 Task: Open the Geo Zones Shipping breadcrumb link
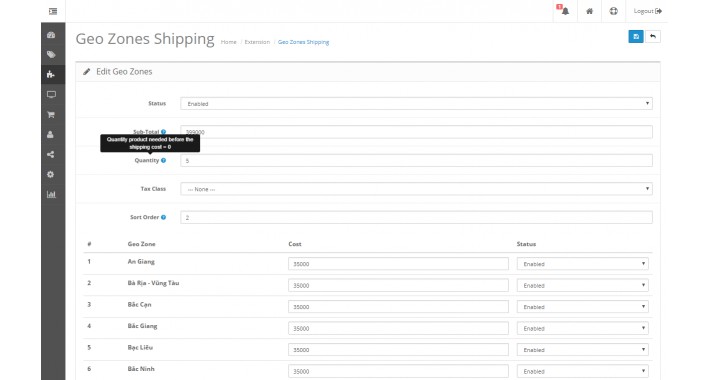tap(303, 42)
